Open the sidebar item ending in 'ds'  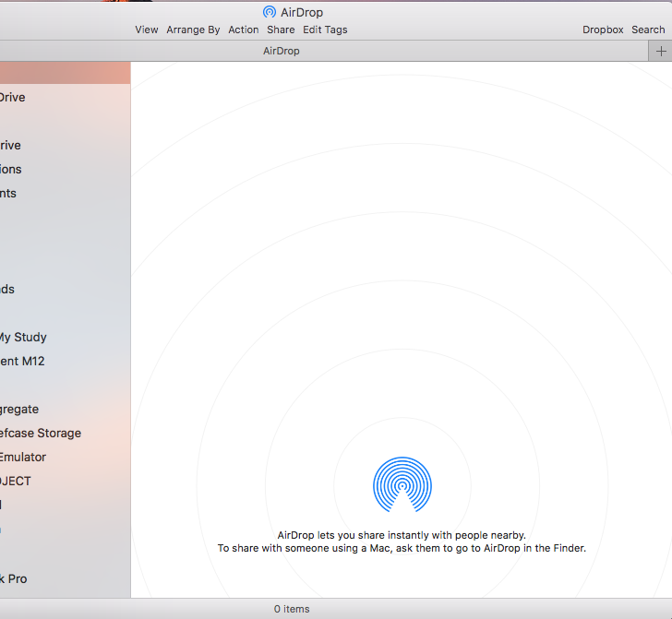(x=66, y=289)
